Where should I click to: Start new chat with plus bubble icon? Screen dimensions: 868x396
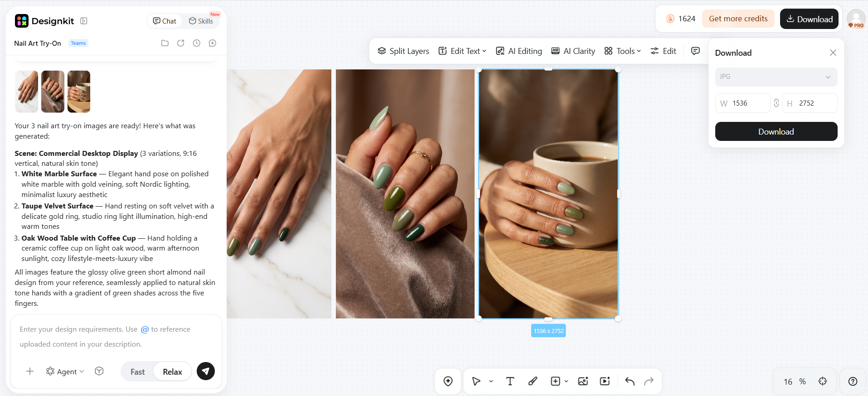213,43
